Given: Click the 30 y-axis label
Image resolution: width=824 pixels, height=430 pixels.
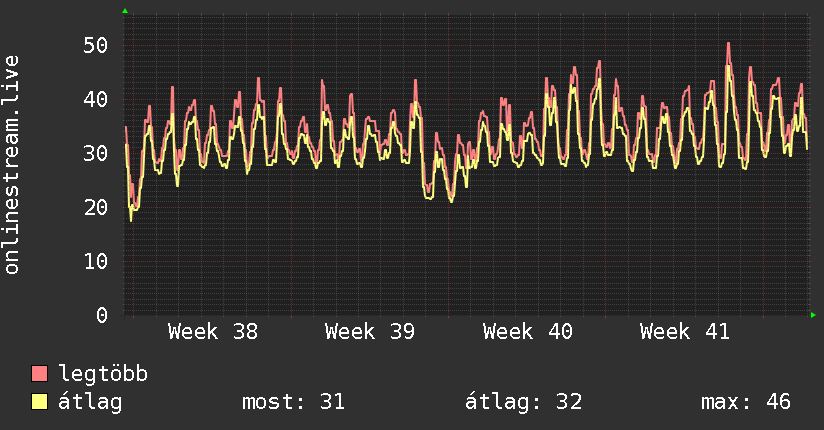Looking at the screenshot, I should (96, 153).
